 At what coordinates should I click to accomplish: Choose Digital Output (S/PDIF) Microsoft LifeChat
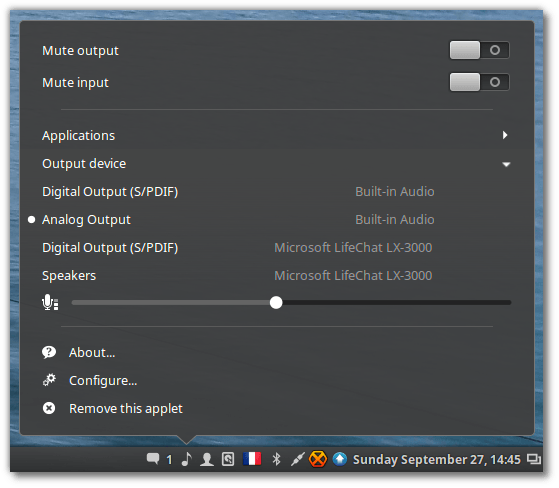click(276, 248)
